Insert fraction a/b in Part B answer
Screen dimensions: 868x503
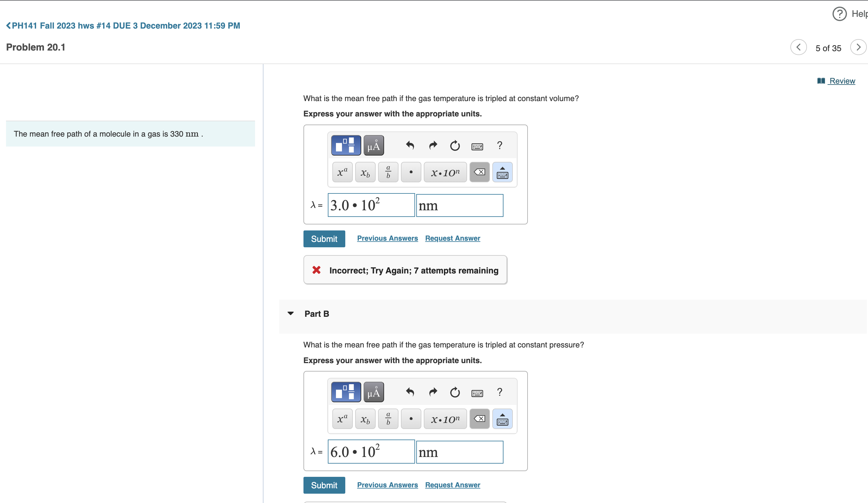(x=388, y=418)
